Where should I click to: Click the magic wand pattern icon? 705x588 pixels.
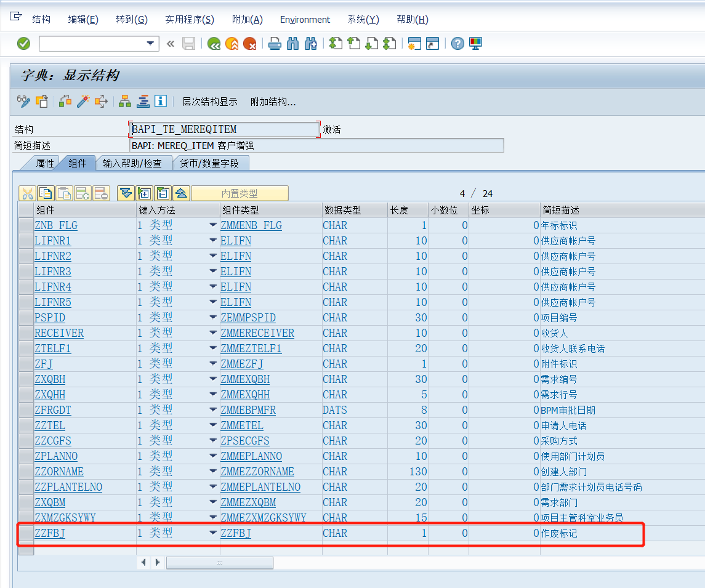point(83,101)
